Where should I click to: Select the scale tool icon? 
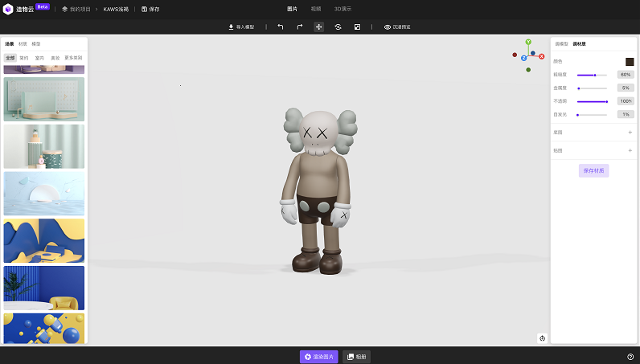click(357, 27)
